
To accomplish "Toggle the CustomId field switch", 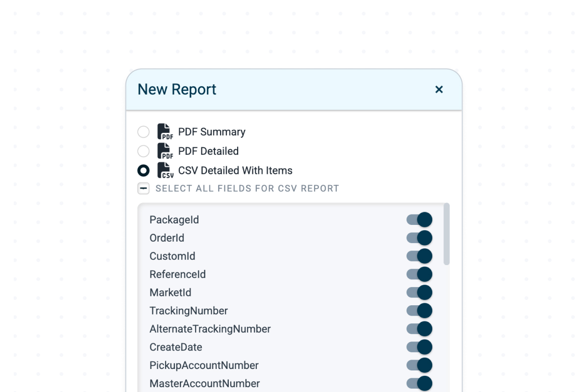I will pyautogui.click(x=419, y=256).
